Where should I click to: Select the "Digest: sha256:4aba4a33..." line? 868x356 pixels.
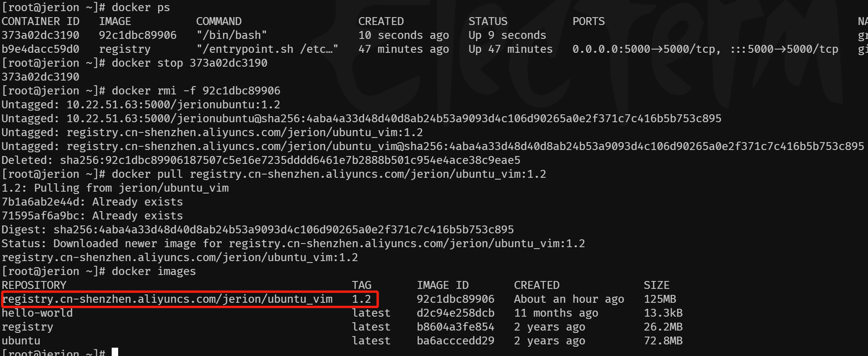pyautogui.click(x=258, y=230)
